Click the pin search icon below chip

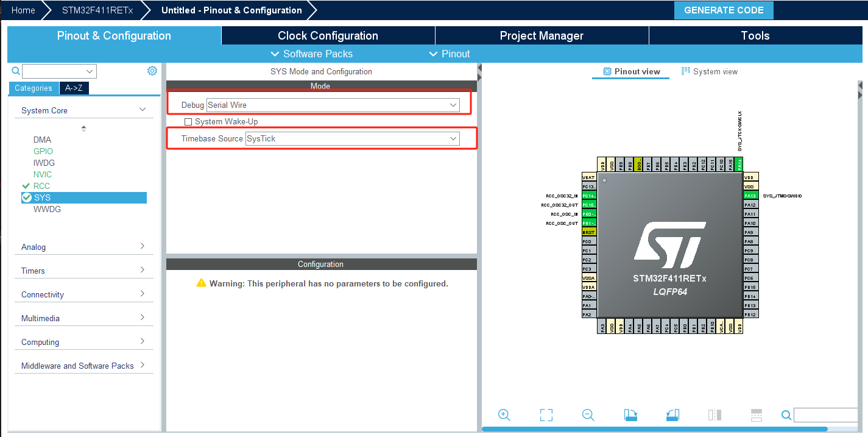[786, 415]
